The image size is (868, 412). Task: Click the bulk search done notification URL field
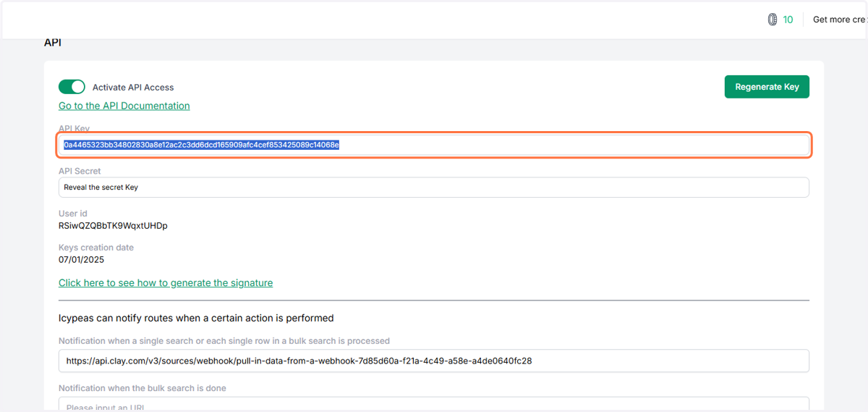(433, 404)
